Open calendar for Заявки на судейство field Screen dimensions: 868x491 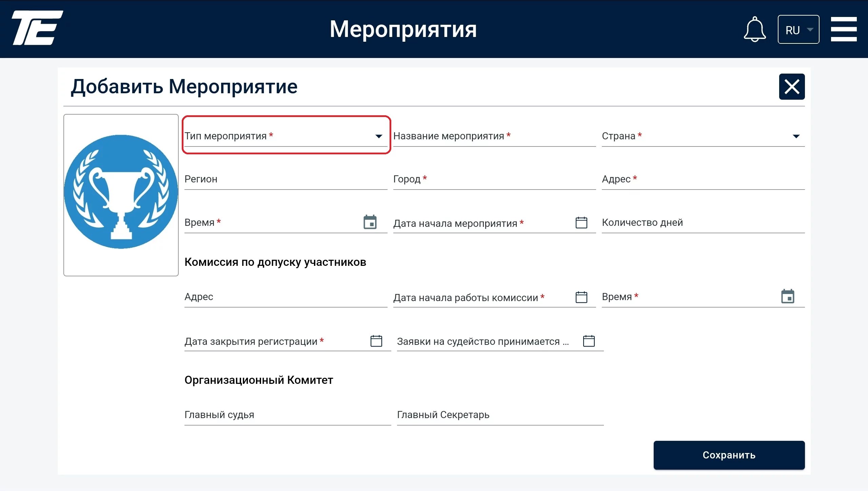point(589,341)
